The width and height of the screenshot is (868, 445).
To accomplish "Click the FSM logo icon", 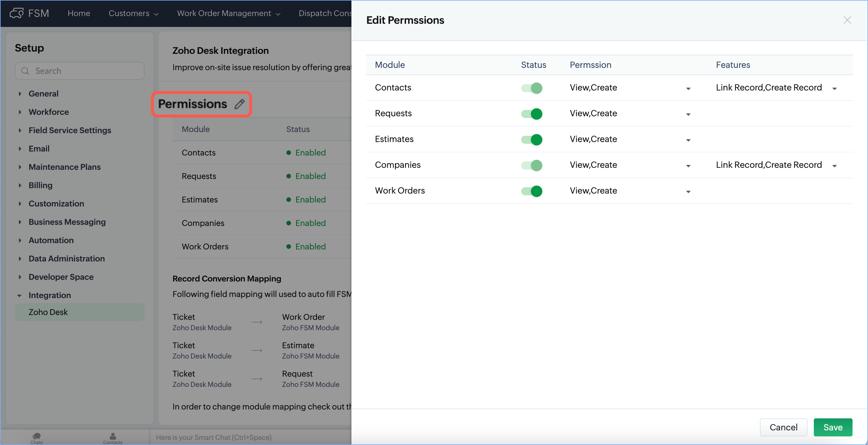I will 16,13.
